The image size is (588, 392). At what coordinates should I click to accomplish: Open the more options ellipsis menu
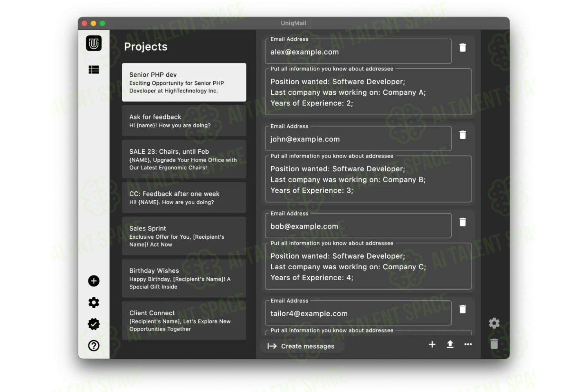[468, 344]
